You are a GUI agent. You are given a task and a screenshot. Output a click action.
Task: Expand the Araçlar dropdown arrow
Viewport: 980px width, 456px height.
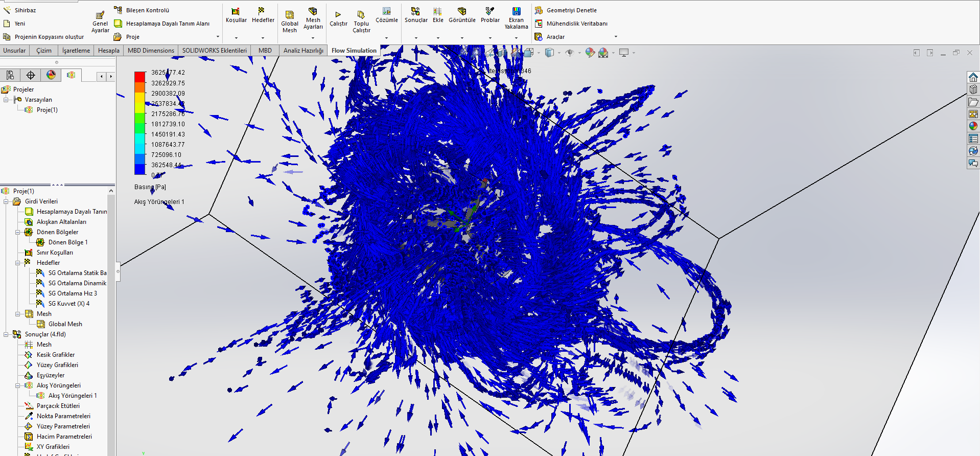pyautogui.click(x=616, y=37)
